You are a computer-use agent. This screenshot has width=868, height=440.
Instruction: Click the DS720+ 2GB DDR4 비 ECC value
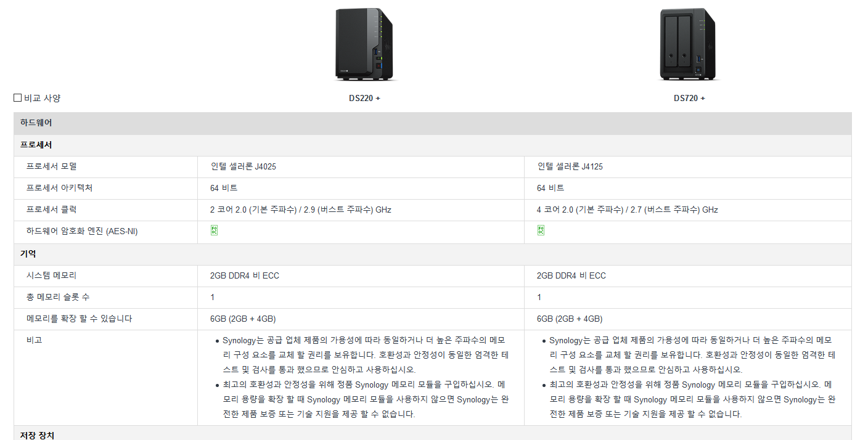tap(571, 275)
